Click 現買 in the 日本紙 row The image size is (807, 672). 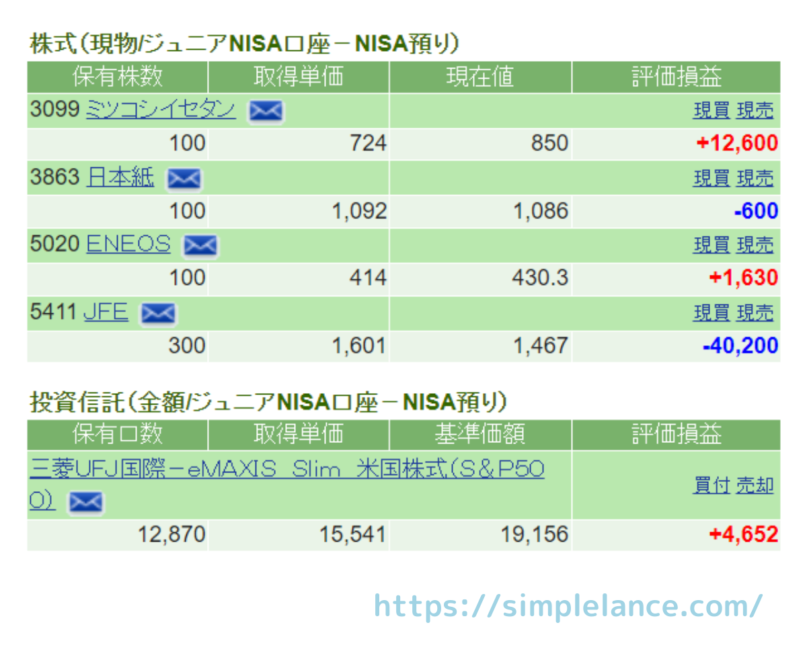pos(712,179)
